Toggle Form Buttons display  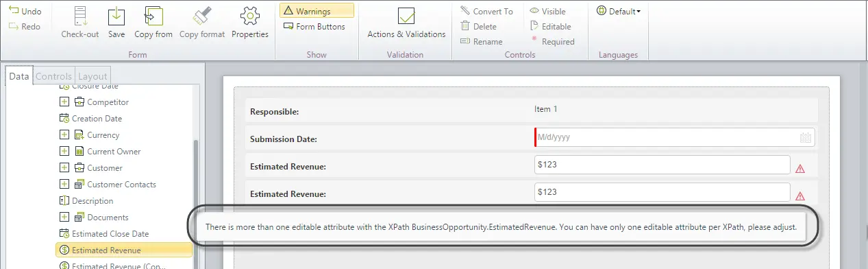(314, 27)
